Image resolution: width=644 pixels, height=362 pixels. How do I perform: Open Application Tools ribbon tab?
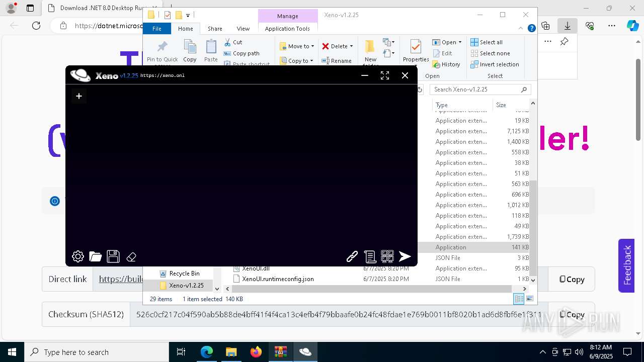(287, 29)
